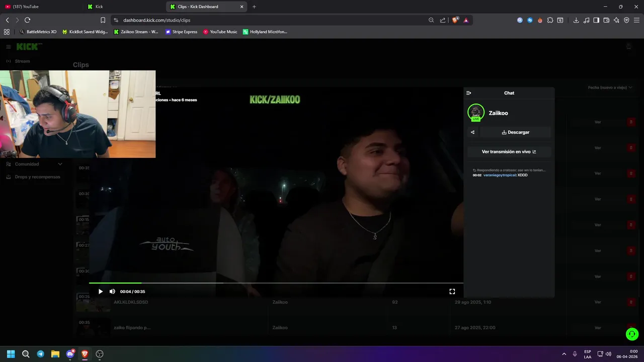Download clip with Descargar button
The image size is (644, 362).
click(516, 132)
